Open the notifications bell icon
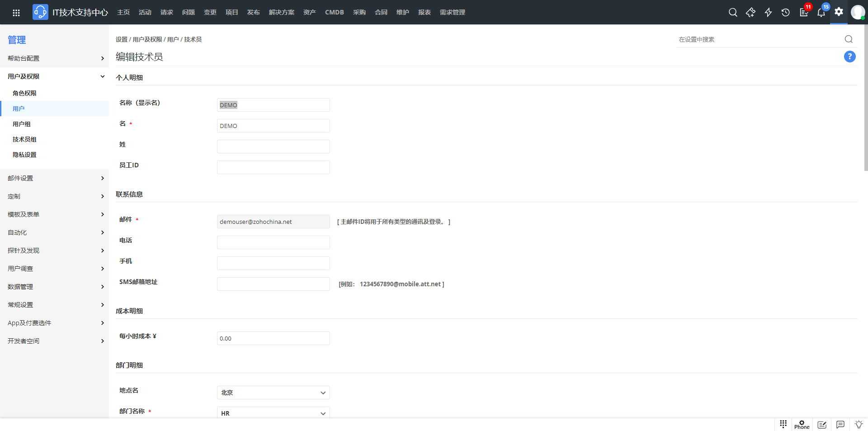Screen dimensions: 868x431 pyautogui.click(x=821, y=12)
